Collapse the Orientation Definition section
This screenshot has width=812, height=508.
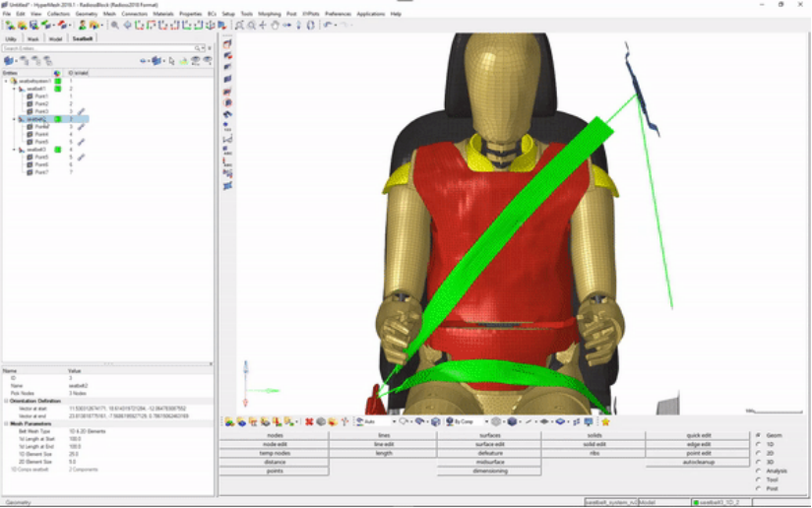(6, 401)
